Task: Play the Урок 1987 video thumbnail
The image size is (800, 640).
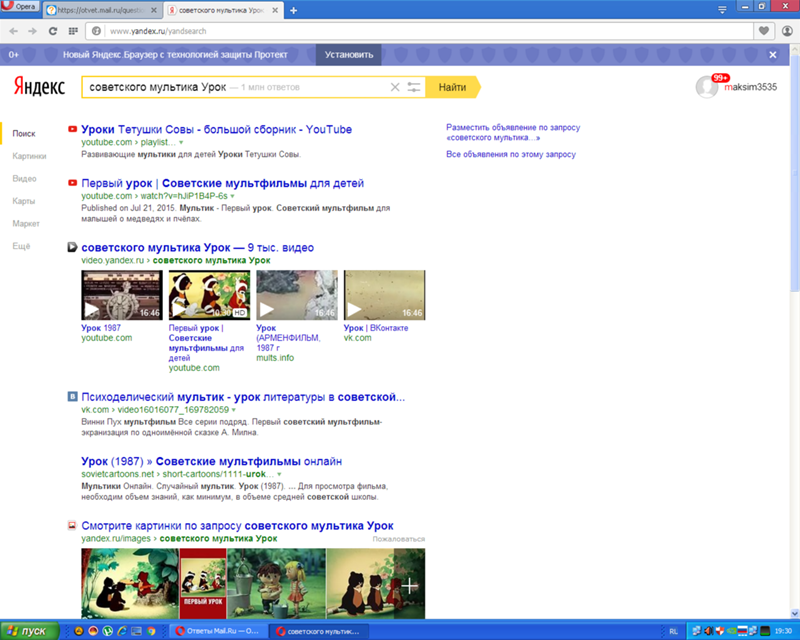Action: point(122,295)
